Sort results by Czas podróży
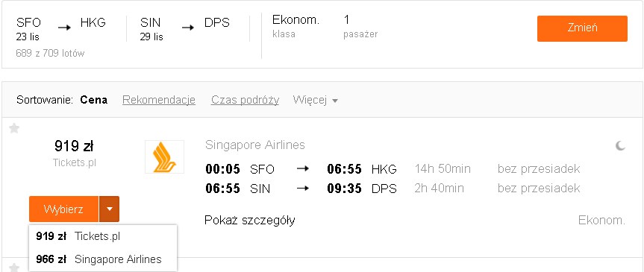Viewport: 644px width, 272px height. click(245, 100)
